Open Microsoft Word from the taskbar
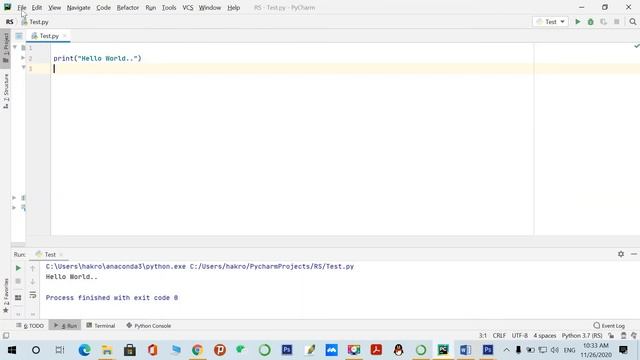The width and height of the screenshot is (640, 360). (x=465, y=350)
